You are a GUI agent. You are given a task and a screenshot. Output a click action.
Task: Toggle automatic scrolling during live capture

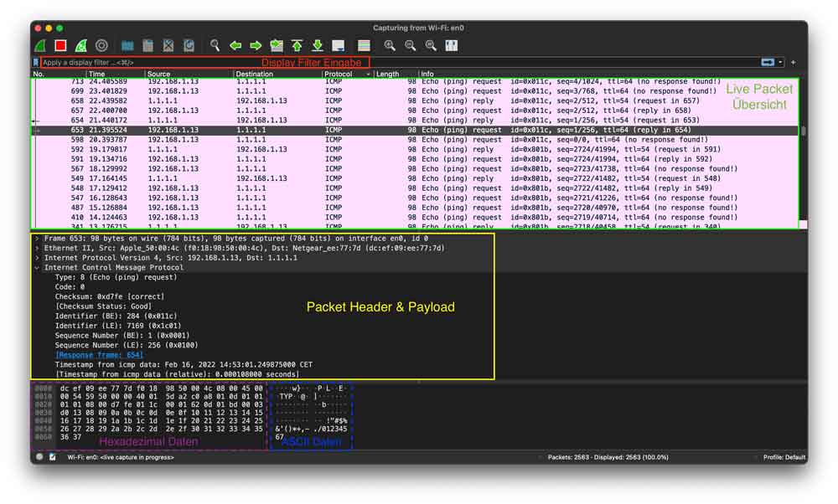339,46
